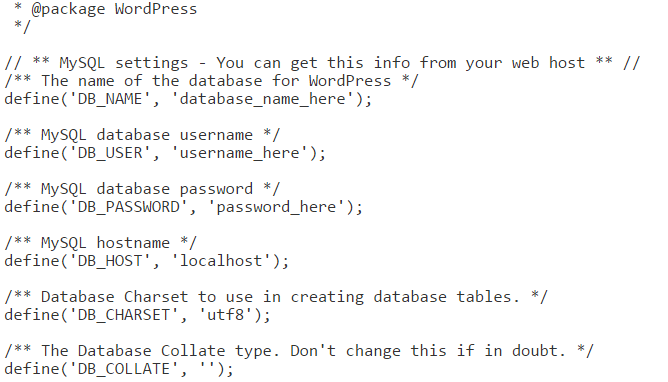This screenshot has width=668, height=382.
Task: Click the 'password_here' placeholder value
Action: point(276,207)
